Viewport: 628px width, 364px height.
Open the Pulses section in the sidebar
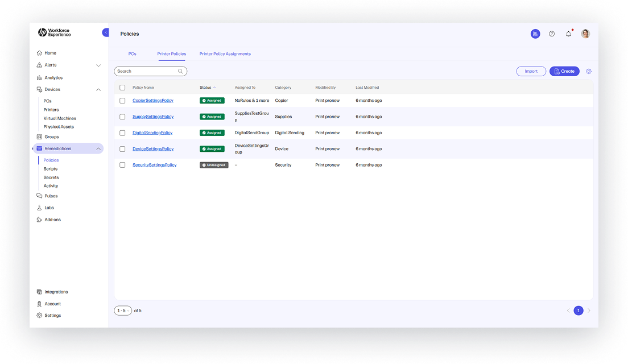pos(49,196)
